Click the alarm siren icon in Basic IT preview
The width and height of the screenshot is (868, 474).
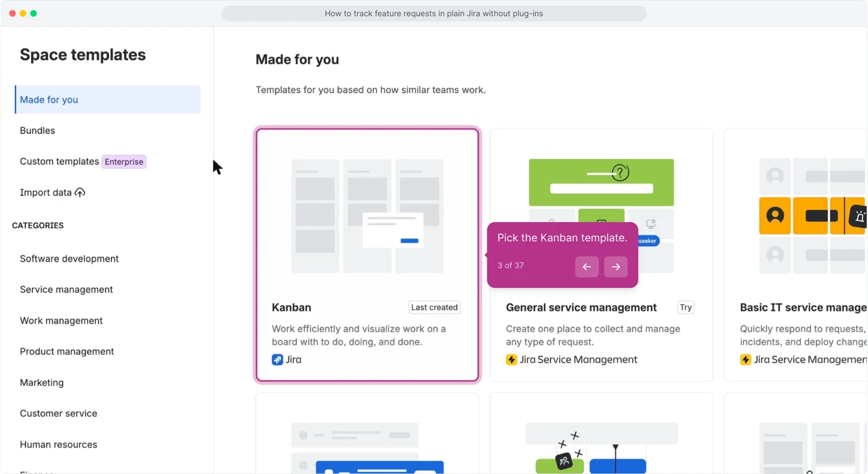coord(859,217)
